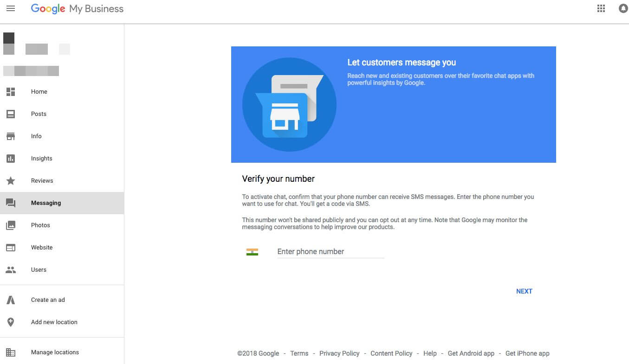Open the Insights chart icon
629x364 pixels.
coord(11,158)
